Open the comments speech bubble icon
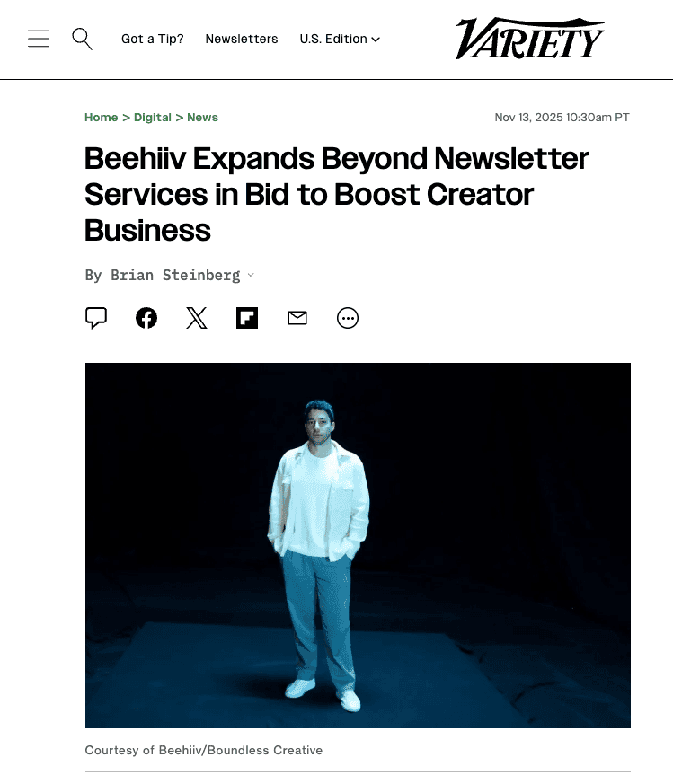The height and width of the screenshot is (784, 673). point(96,318)
